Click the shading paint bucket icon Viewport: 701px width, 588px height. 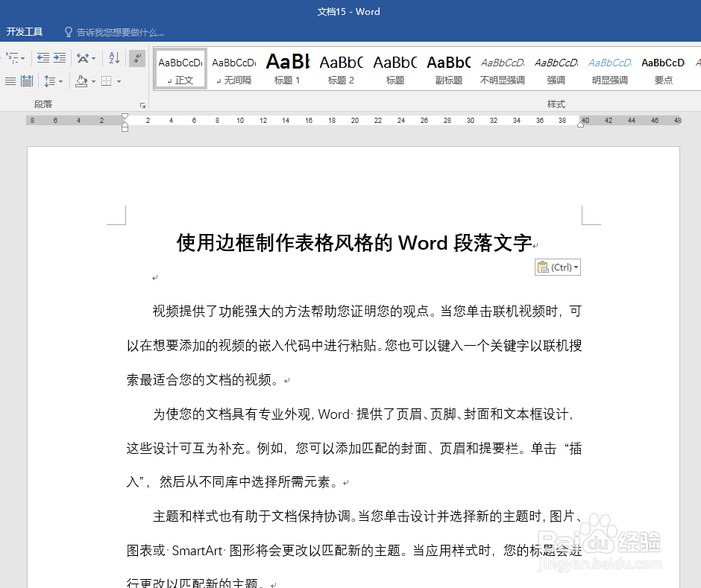click(81, 81)
